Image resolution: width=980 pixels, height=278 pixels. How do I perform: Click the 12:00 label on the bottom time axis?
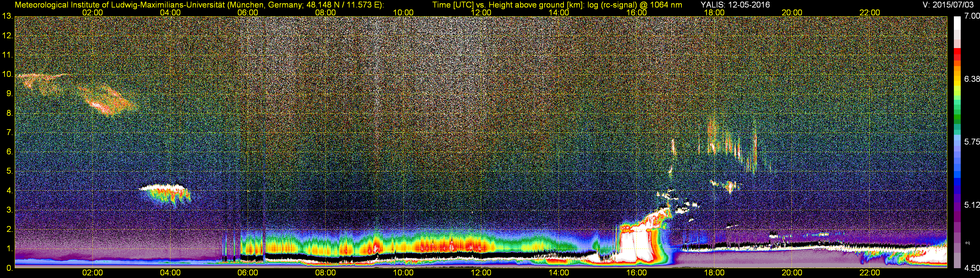481,273
